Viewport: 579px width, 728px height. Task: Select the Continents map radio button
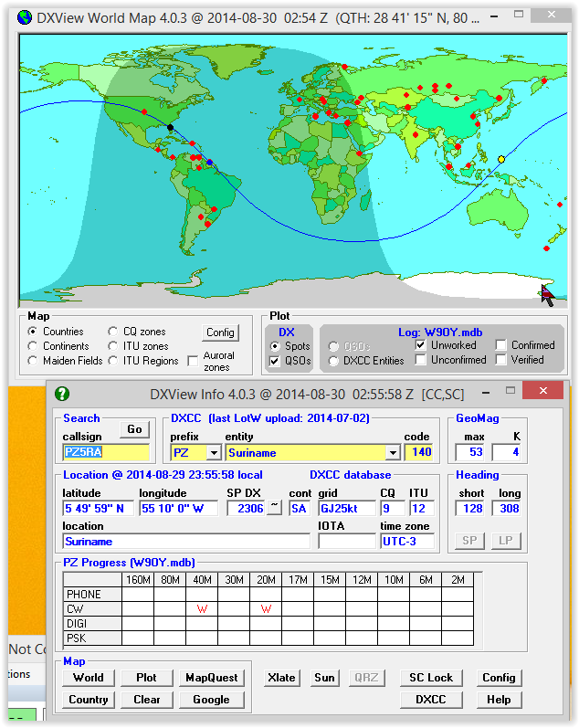(33, 346)
